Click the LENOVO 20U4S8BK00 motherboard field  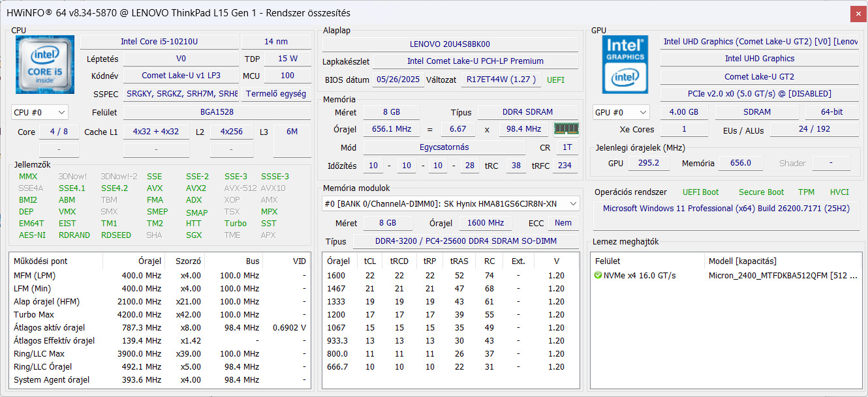[450, 44]
